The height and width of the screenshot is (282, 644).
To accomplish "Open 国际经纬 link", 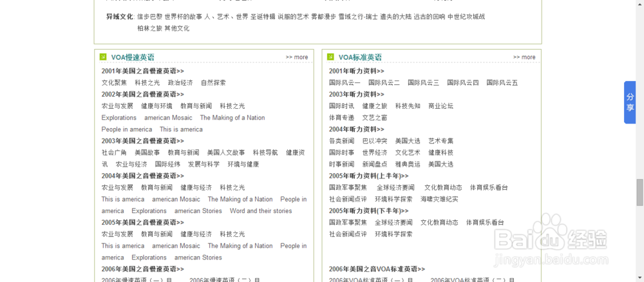I will coord(167,164).
